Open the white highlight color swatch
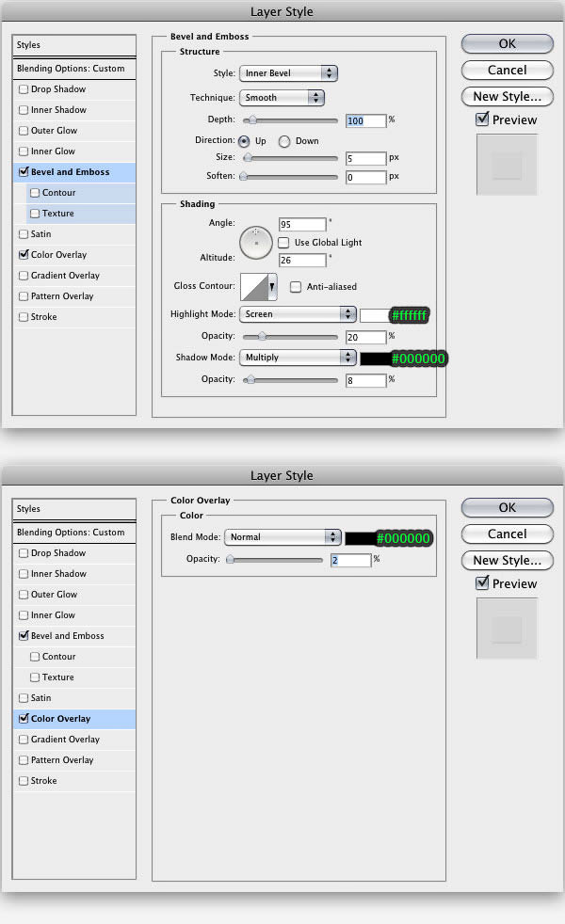The image size is (565, 924). point(375,315)
